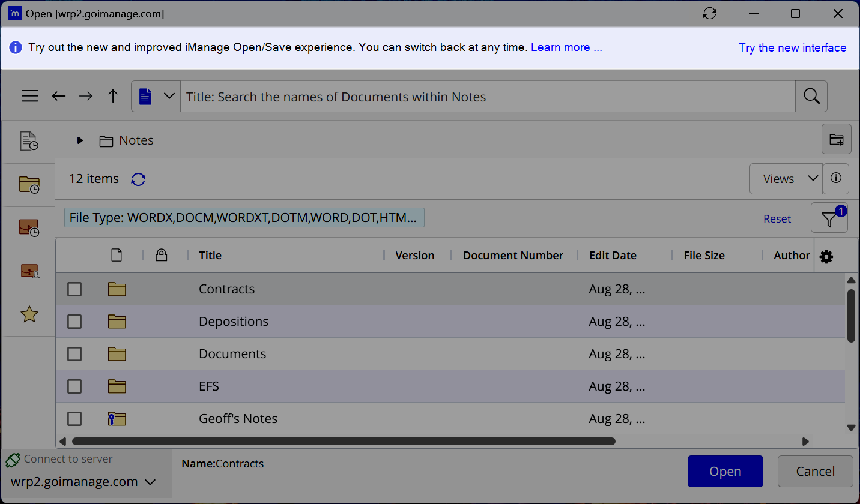Screen dimensions: 860x504
Task: Expand the Notes folder tree
Action: (80, 140)
